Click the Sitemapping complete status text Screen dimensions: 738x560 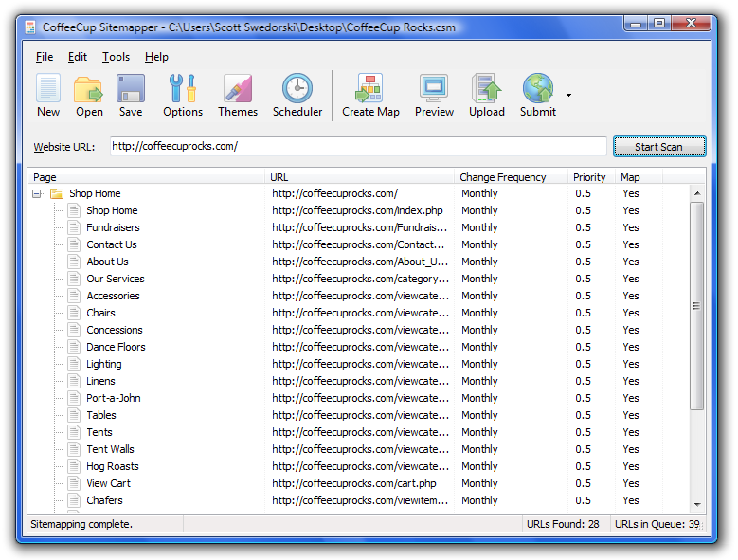click(x=81, y=524)
